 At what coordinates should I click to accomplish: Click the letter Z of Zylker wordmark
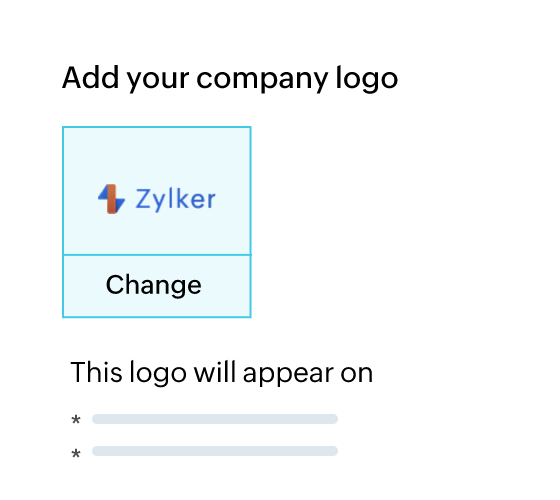tap(142, 199)
